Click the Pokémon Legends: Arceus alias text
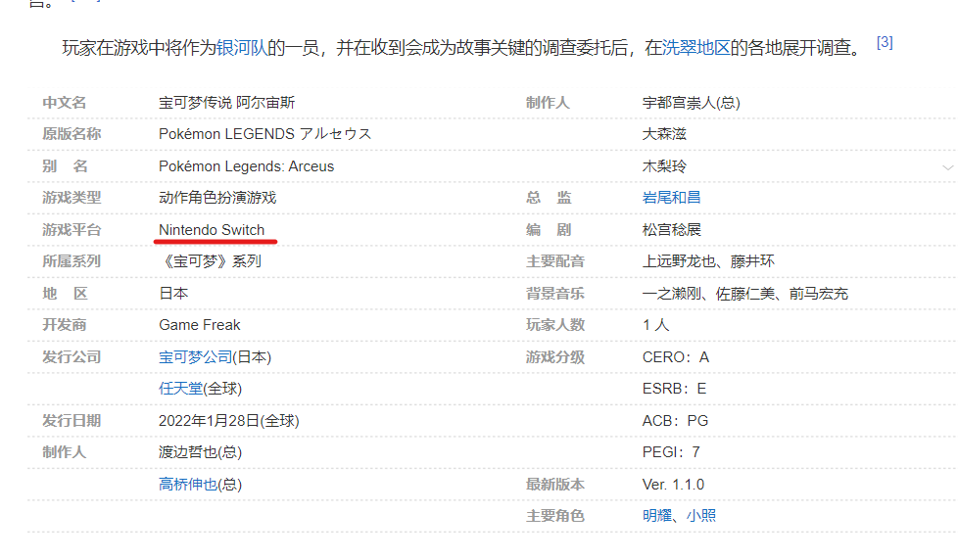Viewport: 958px width, 560px height. 246,166
